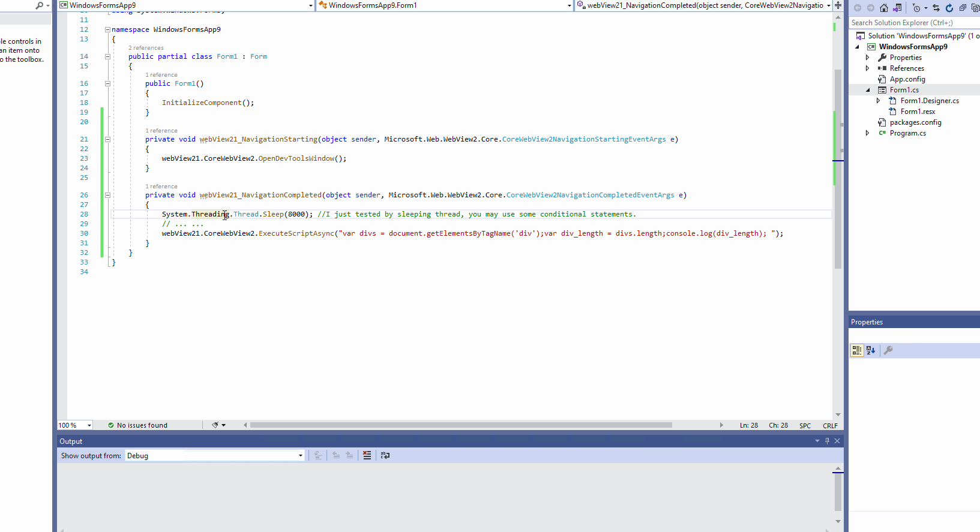Select the Solution 'WindowsFormsApp9' root node
980x532 pixels.
coord(924,36)
